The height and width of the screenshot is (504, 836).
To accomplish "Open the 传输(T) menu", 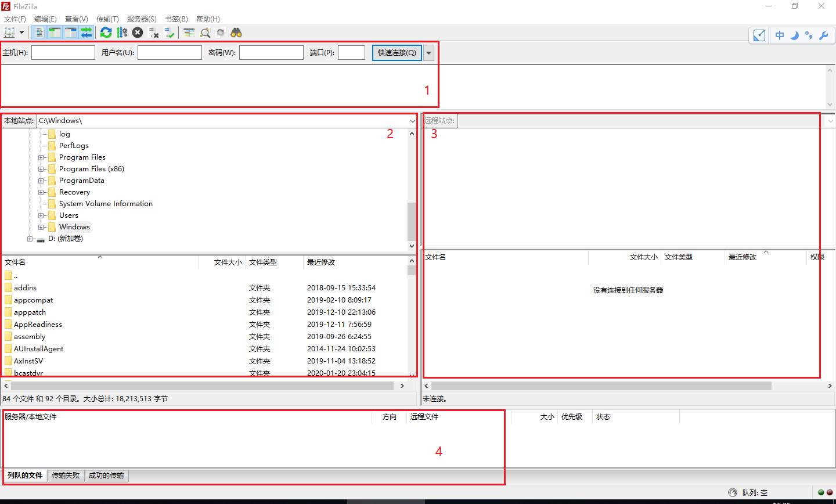I will [x=107, y=19].
